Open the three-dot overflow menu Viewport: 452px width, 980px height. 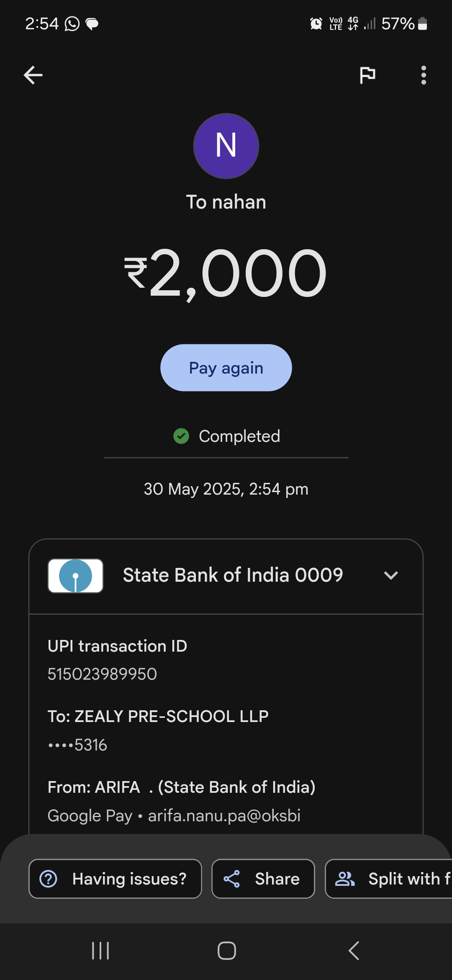click(x=424, y=75)
